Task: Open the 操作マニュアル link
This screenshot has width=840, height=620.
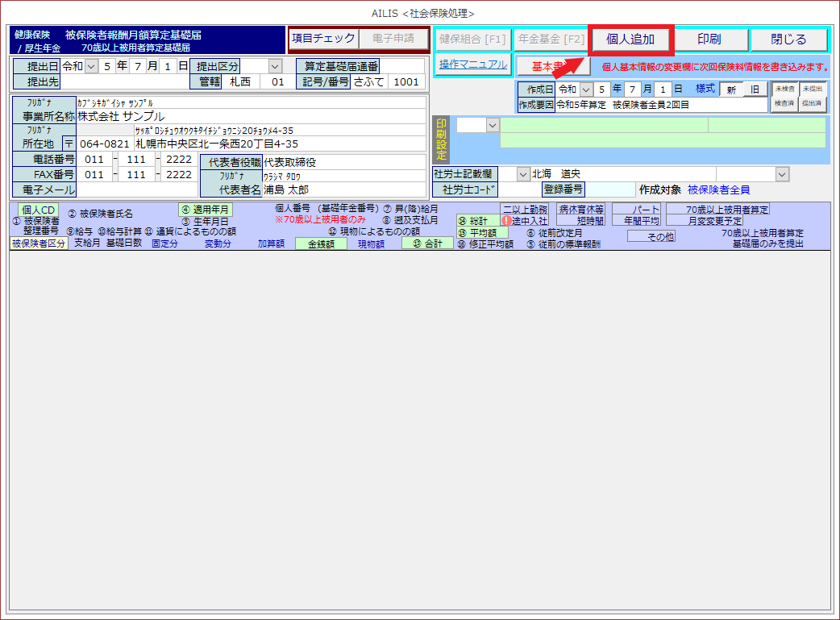Action: click(473, 64)
